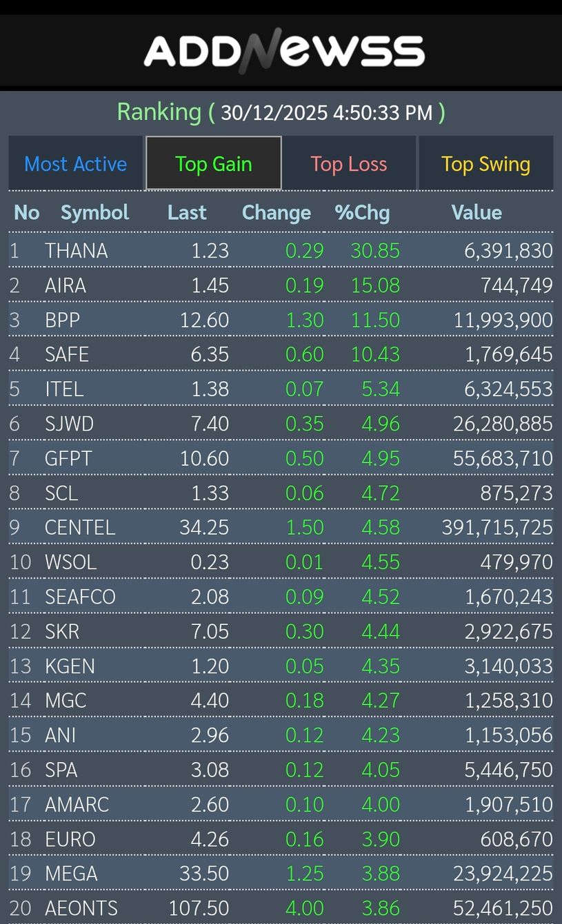Select the MEGA stock row

tap(71, 874)
